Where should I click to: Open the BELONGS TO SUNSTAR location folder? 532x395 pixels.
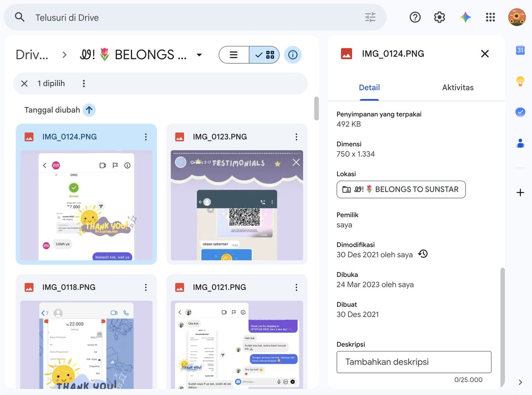pos(401,189)
